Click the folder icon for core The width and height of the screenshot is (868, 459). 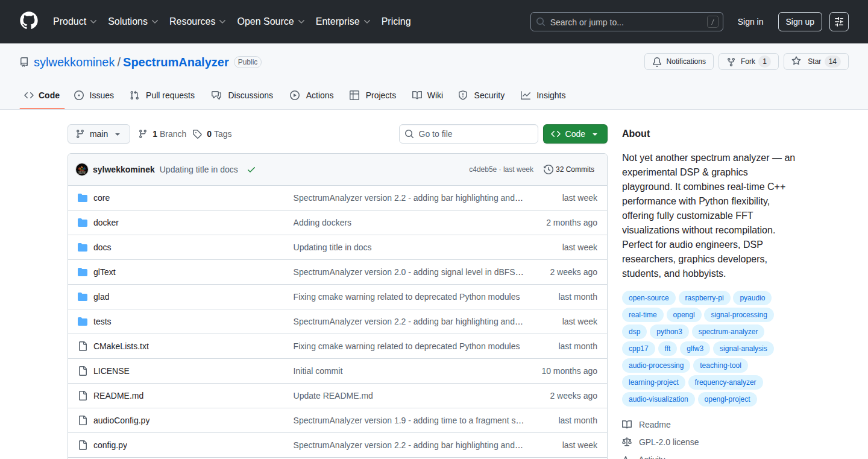point(83,198)
